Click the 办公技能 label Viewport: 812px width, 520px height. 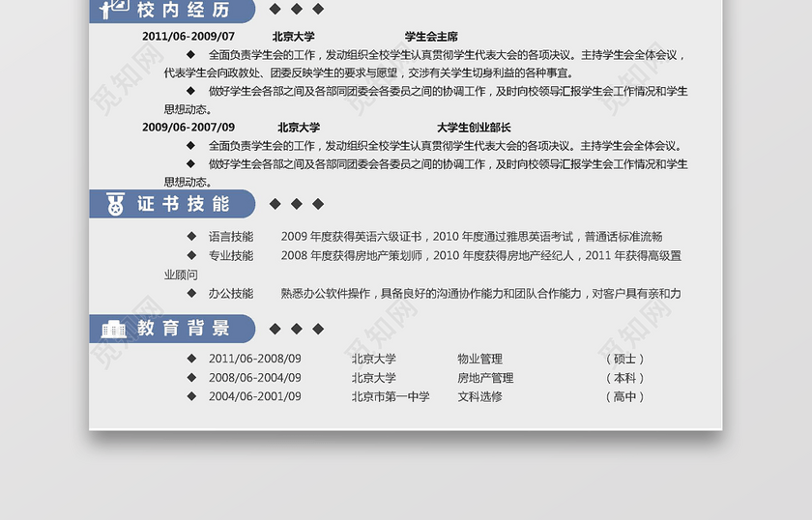pos(231,294)
